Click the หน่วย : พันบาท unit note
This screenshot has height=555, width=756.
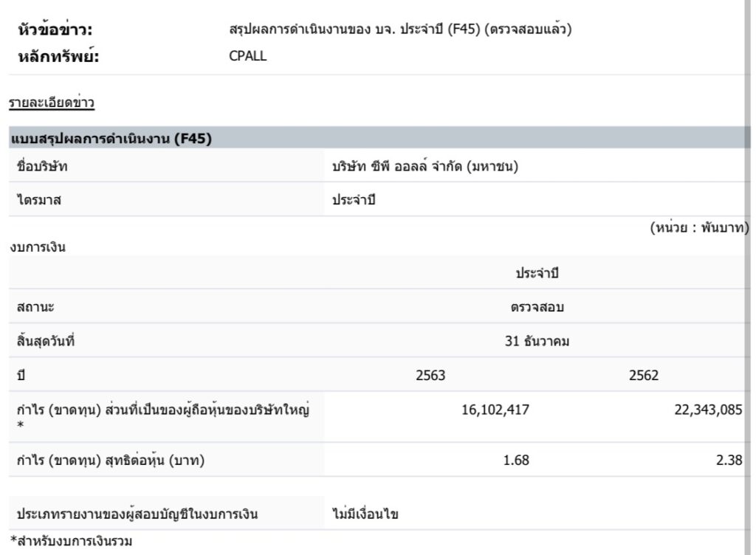coord(699,228)
